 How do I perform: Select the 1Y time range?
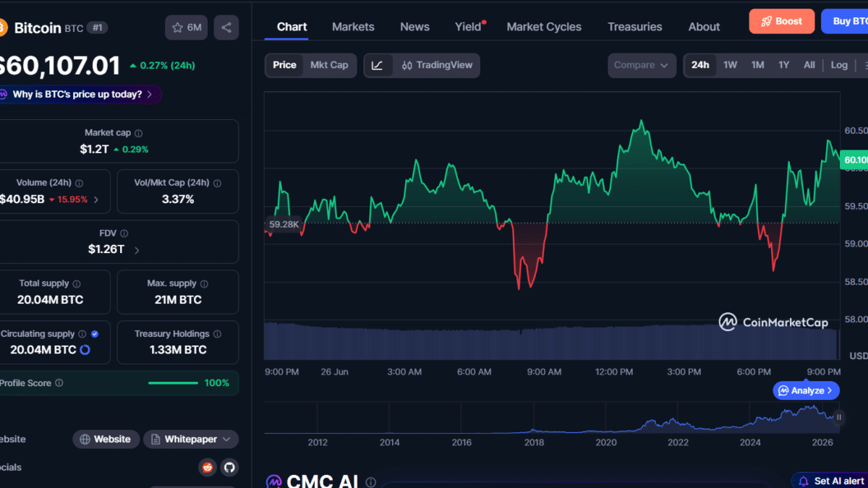[x=784, y=65]
